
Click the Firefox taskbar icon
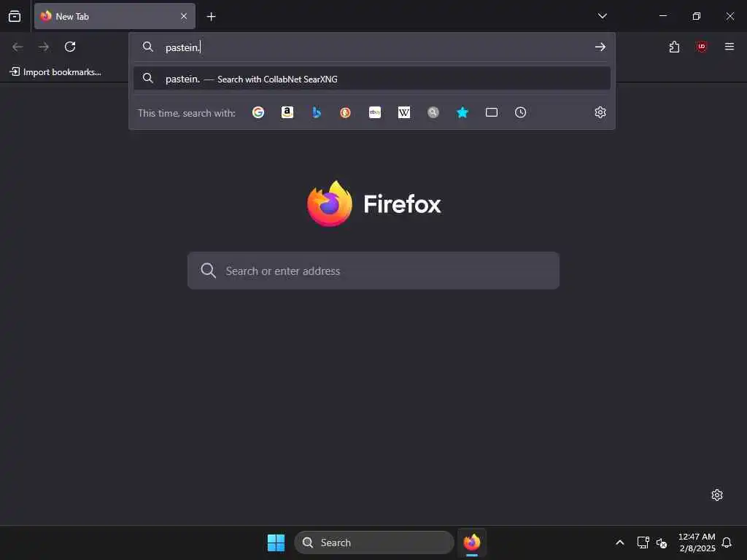(x=472, y=542)
